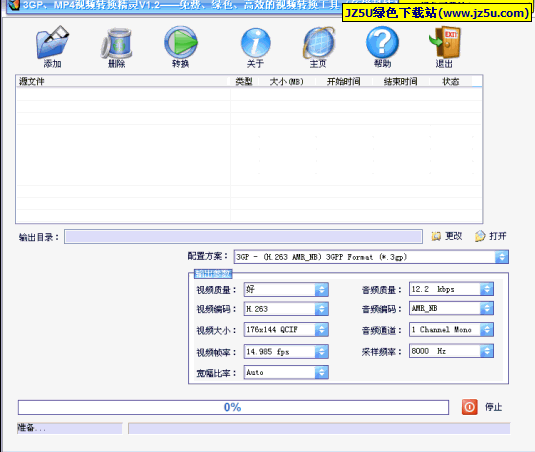This screenshot has height=452, width=535.
Task: Click the 源文件 column header
Action: (122, 81)
